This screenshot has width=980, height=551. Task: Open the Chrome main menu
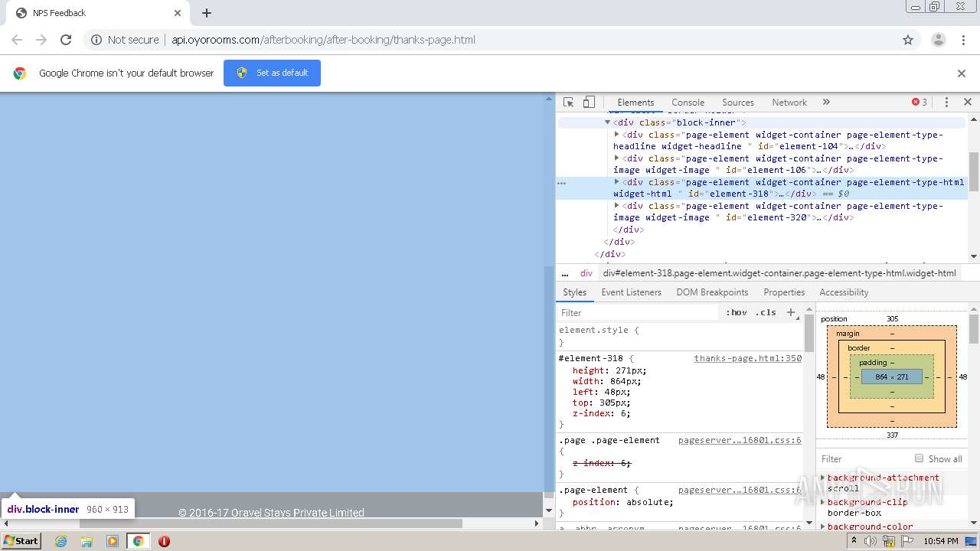963,40
